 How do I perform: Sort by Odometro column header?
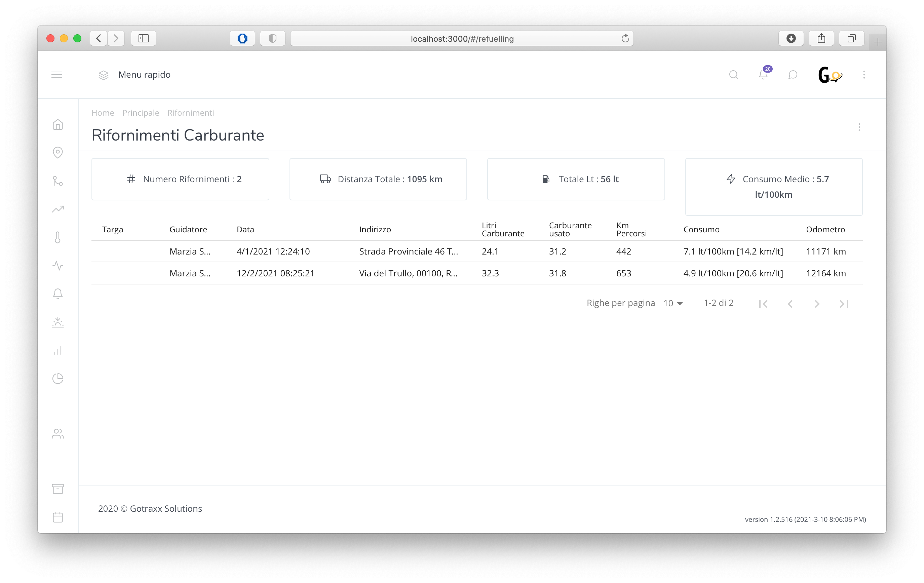(825, 230)
